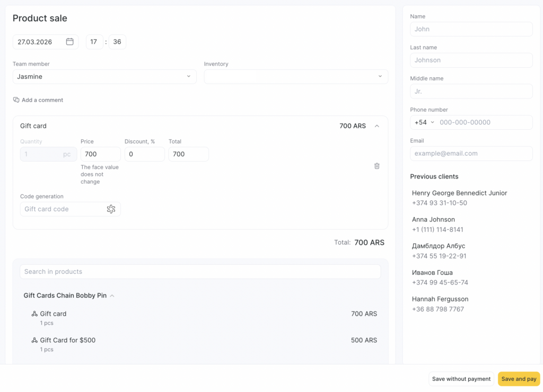543x392 pixels.
Task: Click the Add a comment speech icon
Action: coord(16,100)
